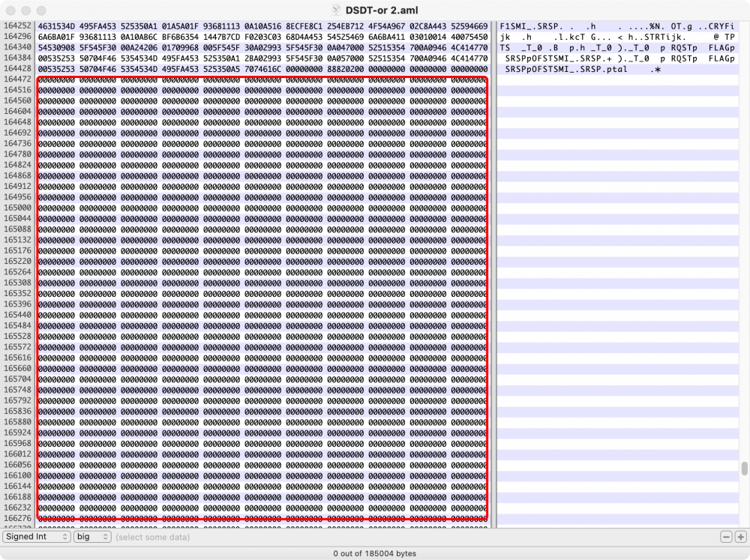The height and width of the screenshot is (560, 750).
Task: Select hex value 1447B7CD
Action: tap(221, 37)
